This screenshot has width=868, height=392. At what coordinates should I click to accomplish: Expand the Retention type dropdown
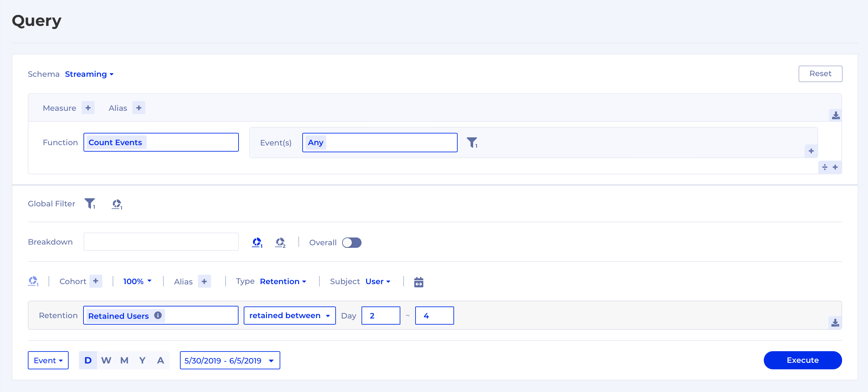(x=283, y=281)
